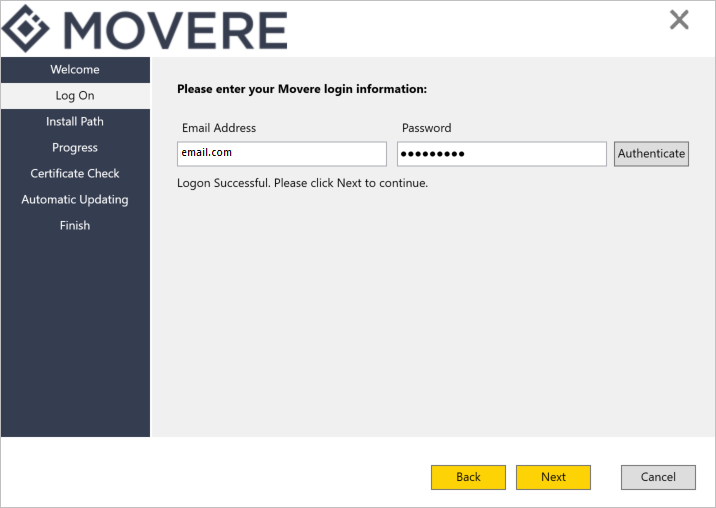The image size is (716, 508).
Task: Jump to the Finish step
Action: click(x=75, y=226)
